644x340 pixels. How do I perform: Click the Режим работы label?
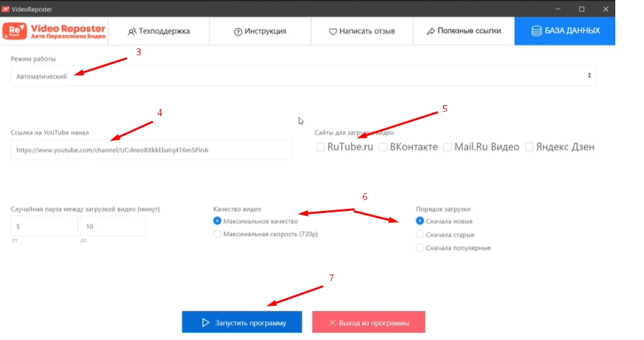33,59
